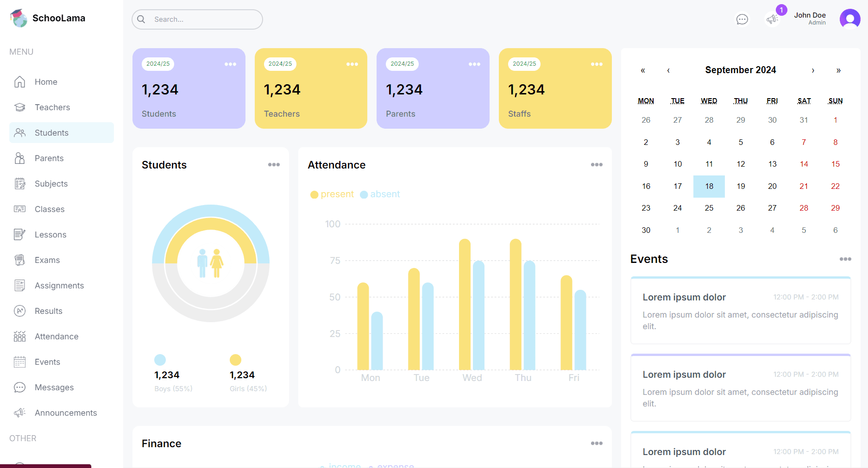Click into the Search input field
Viewport: 868px width, 468px height.
204,19
